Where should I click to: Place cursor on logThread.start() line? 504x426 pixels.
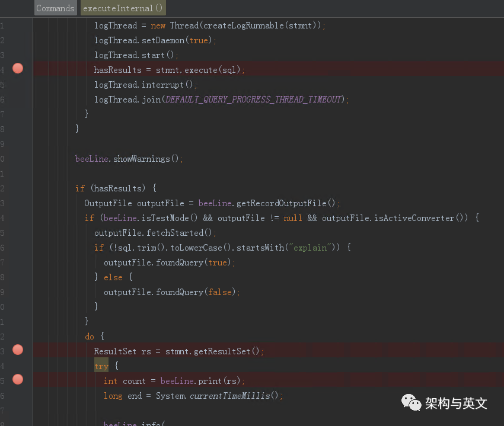(136, 55)
